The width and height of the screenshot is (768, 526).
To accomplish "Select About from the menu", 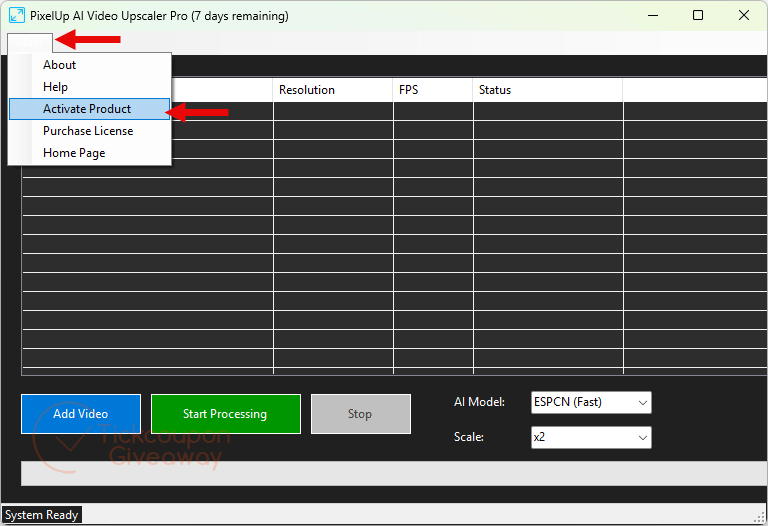I will [x=90, y=65].
